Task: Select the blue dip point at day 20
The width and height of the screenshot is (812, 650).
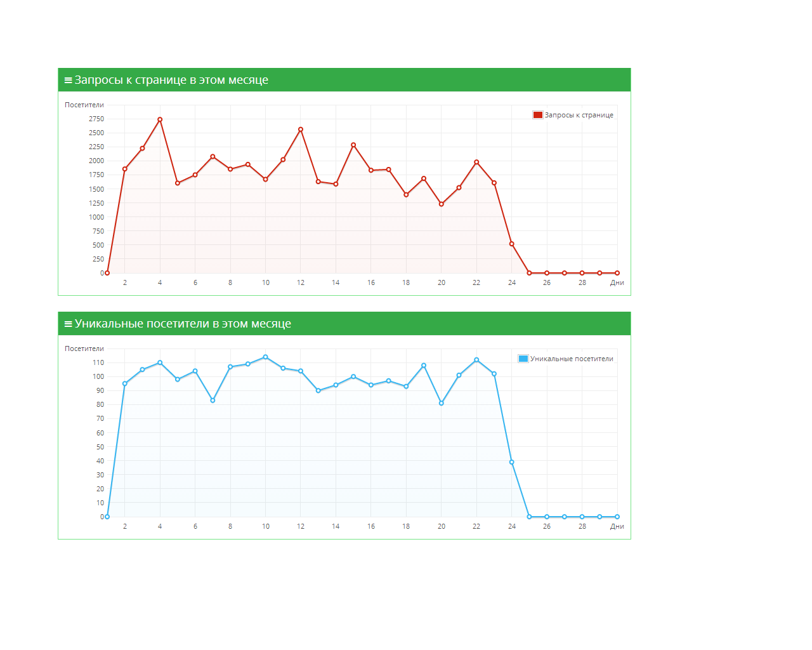Action: click(442, 403)
